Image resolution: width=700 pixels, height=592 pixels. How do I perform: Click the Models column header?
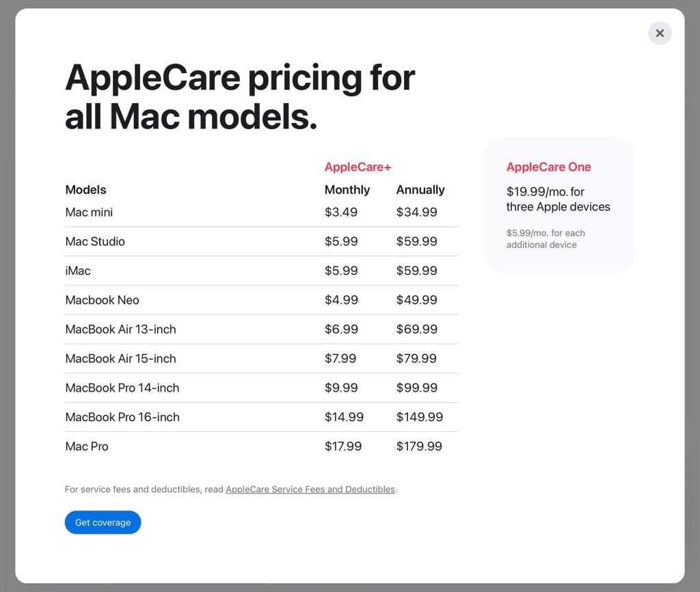(85, 189)
